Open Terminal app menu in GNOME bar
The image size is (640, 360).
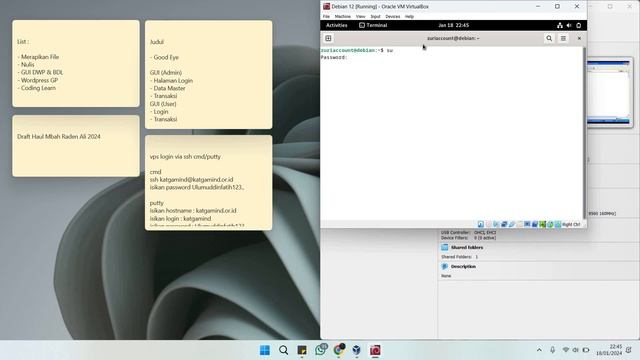(373, 25)
